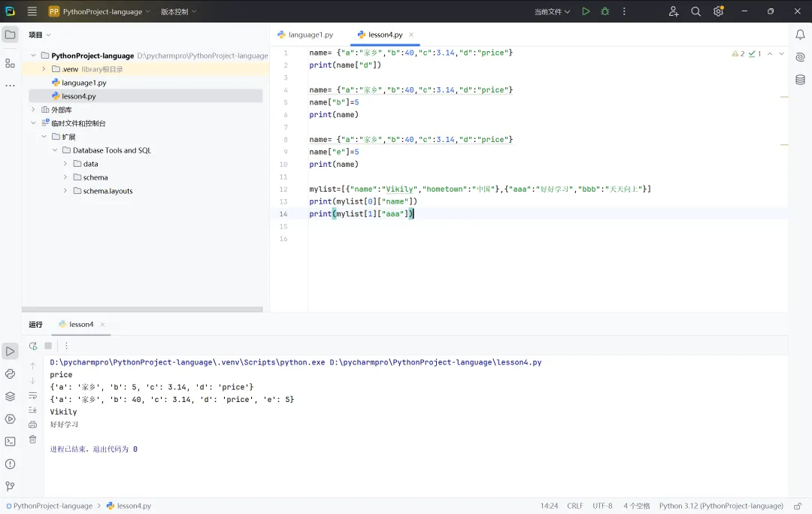Screen dimensions: 812x514
Task: Click the lesson4.py path link in console
Action: (x=435, y=362)
